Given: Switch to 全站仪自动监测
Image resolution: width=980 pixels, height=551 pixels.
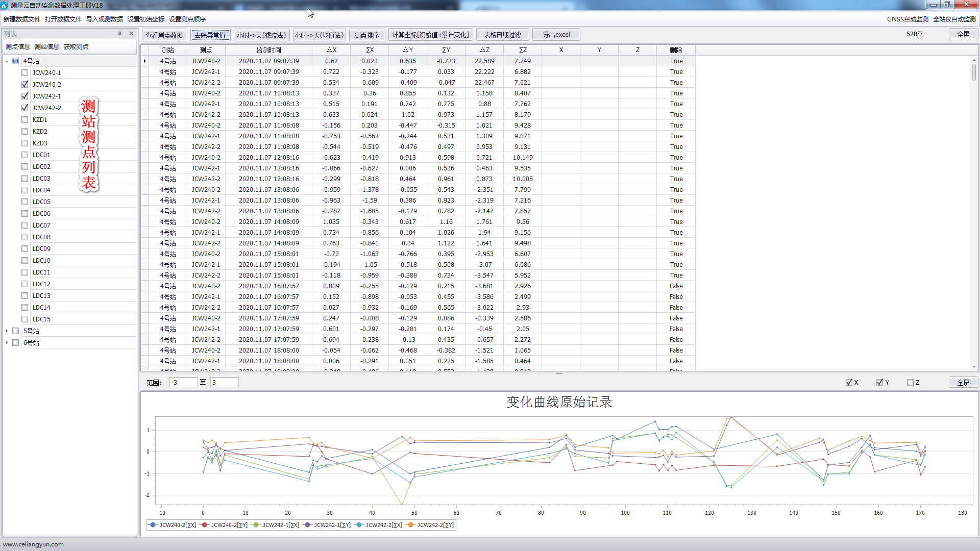Looking at the screenshot, I should click(x=954, y=19).
